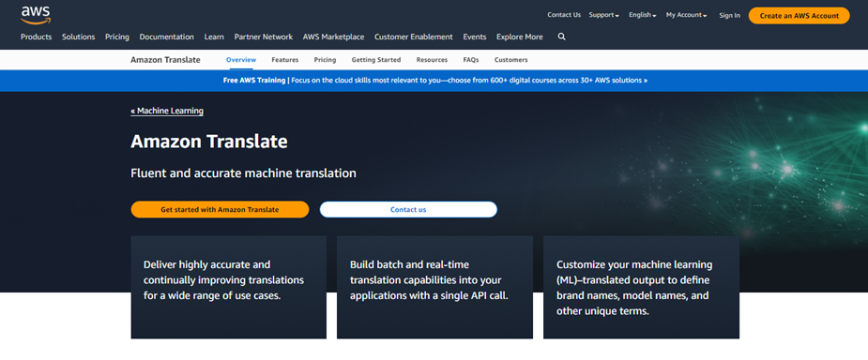Go back to Machine Learning link
This screenshot has width=868, height=360.
point(167,111)
